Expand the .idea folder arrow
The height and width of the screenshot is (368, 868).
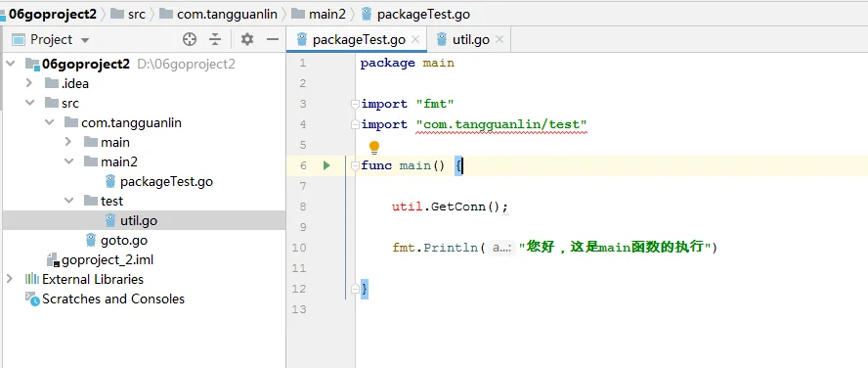click(x=29, y=83)
